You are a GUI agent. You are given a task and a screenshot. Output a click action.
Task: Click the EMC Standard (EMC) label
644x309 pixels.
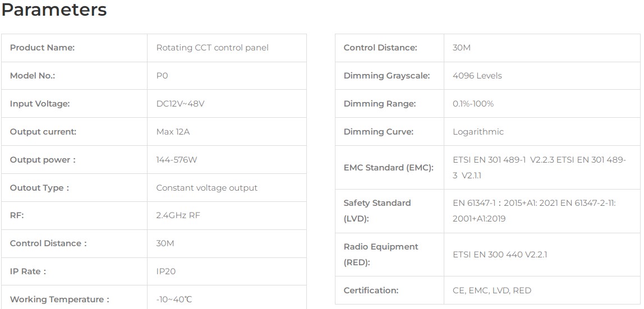(388, 168)
